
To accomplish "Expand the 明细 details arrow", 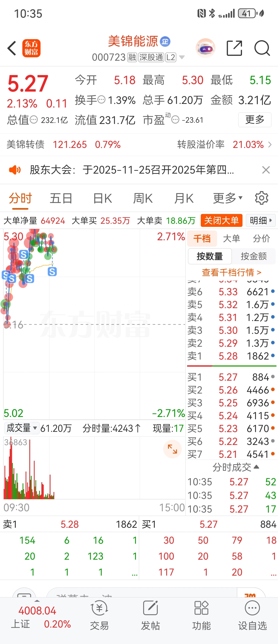I will click(261, 220).
